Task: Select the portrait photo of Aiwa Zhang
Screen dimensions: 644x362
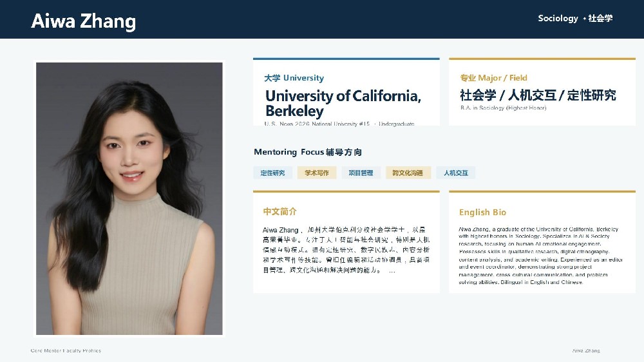Action: 129,198
